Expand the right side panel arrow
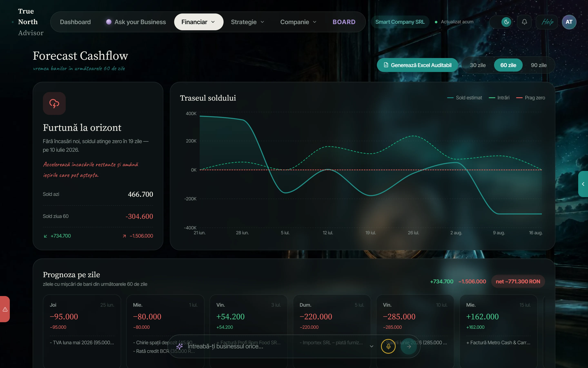The width and height of the screenshot is (588, 368). [583, 184]
